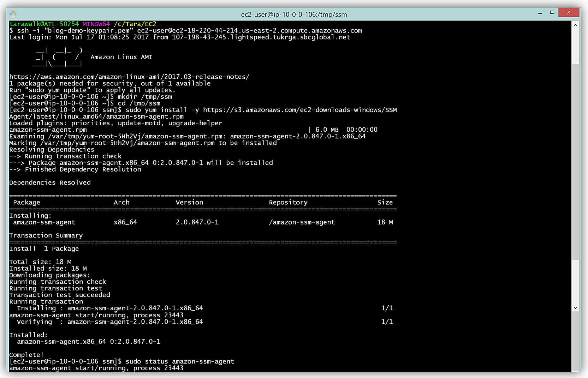Click the 'mkdir /tmp/ssm' command
Screen dimensions: 588x378
[x=145, y=97]
